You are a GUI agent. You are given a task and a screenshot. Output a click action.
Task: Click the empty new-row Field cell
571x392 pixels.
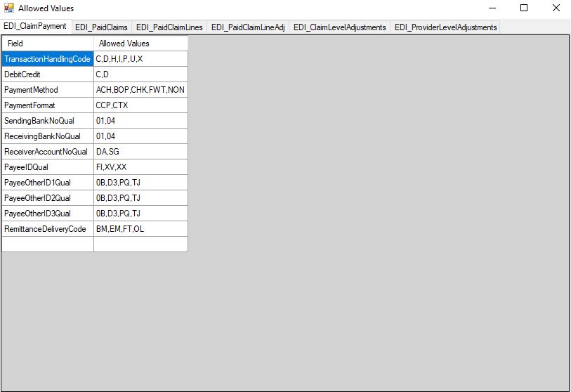[x=48, y=244]
